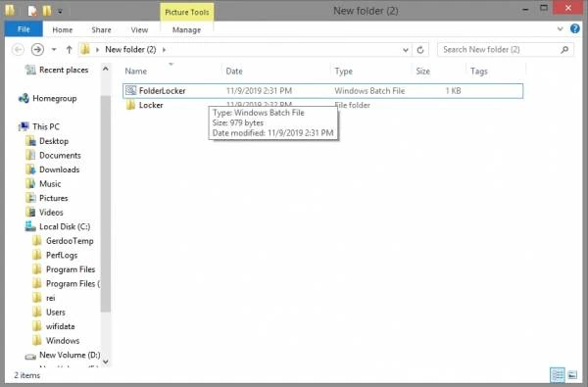Open the recent locations dropdown arrow

point(54,50)
